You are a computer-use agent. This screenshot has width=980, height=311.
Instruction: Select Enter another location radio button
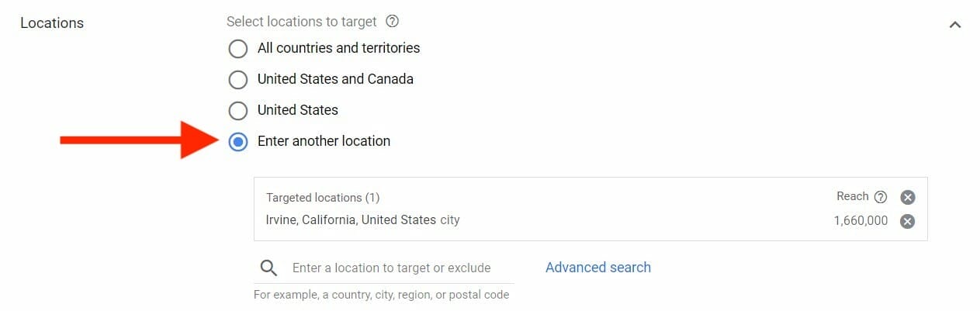[x=238, y=142]
